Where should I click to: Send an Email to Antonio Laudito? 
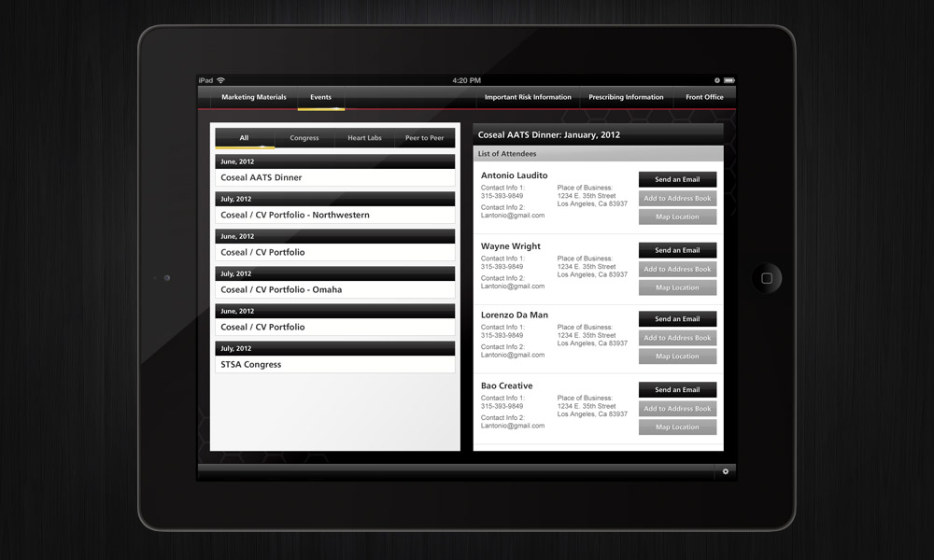coord(677,179)
